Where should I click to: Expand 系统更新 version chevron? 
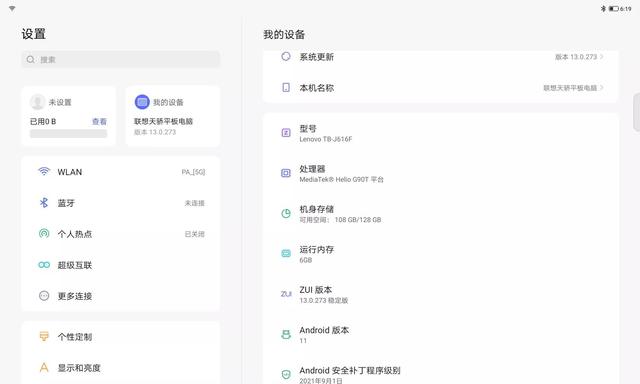click(x=602, y=57)
